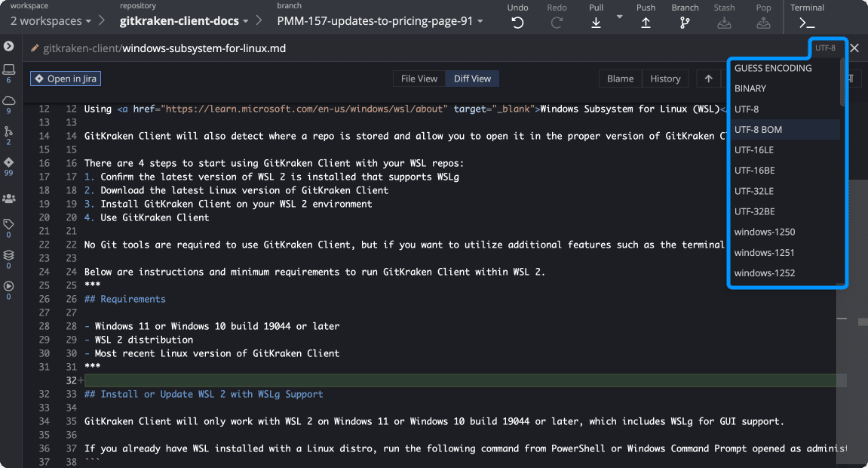Pop the latest stash
The image size is (868, 468).
pyautogui.click(x=763, y=22)
